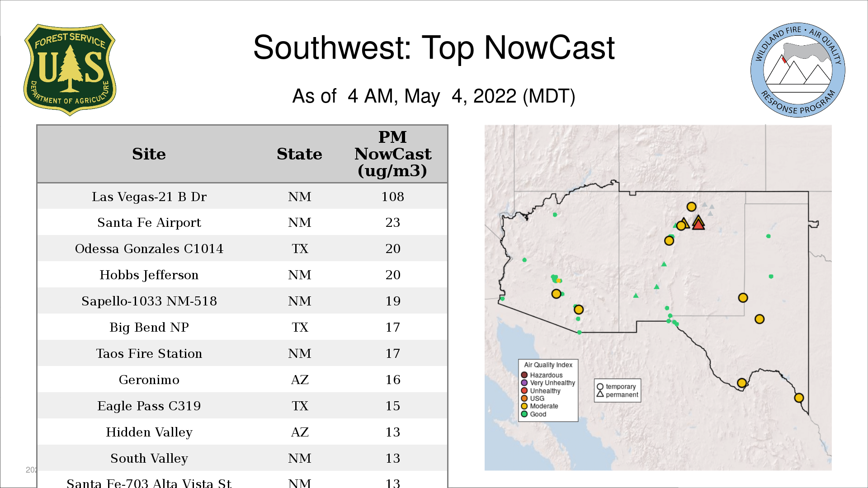Click the Wildland Fire Air Quality Response Program logo
This screenshot has width=868, height=488.
[x=797, y=70]
